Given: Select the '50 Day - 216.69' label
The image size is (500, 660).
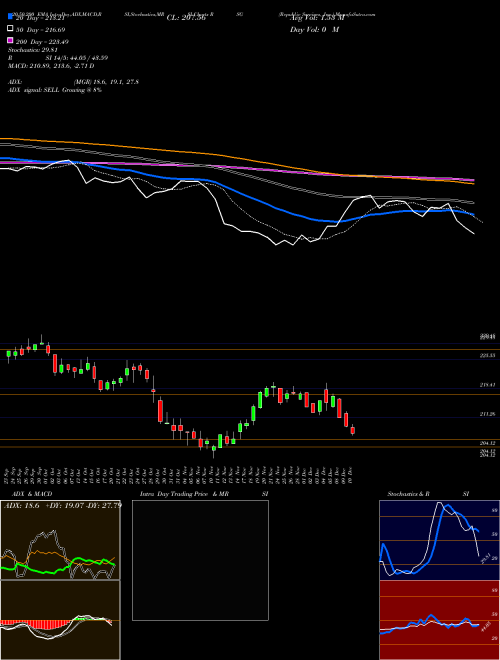Looking at the screenshot, I should (x=40, y=30).
